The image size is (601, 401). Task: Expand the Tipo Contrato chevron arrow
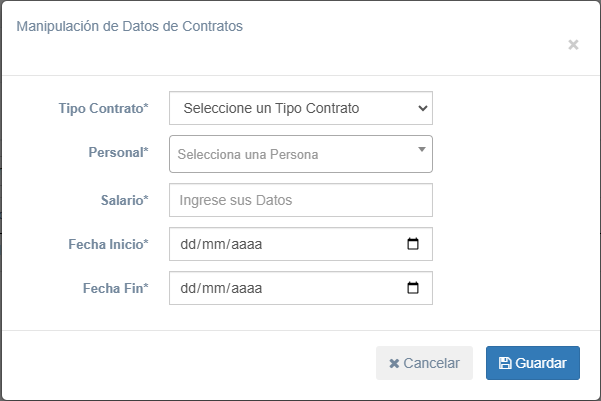click(x=422, y=108)
